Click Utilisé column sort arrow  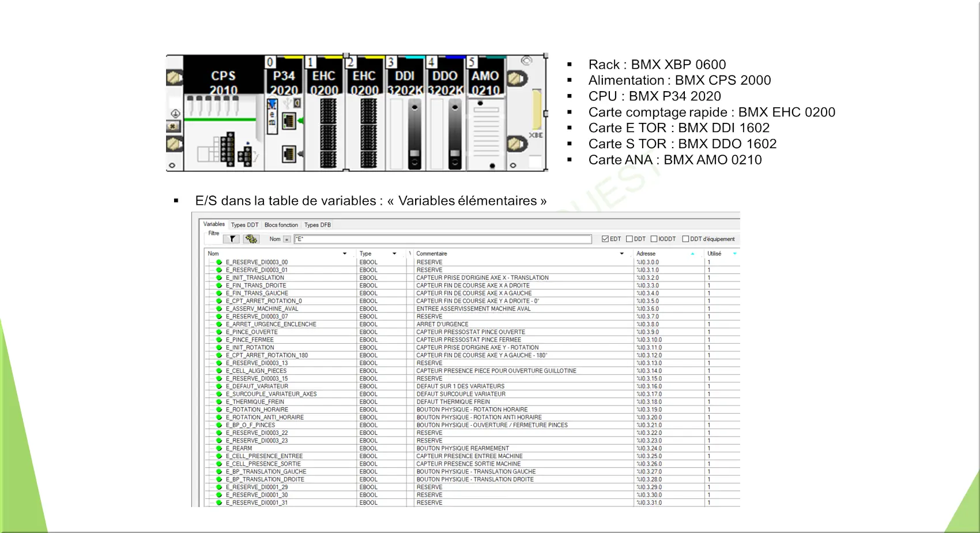click(734, 254)
